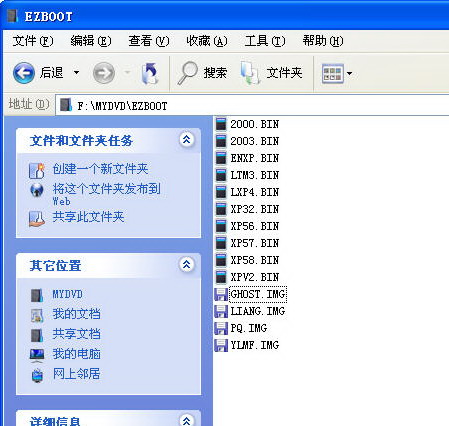Open the 文件(F) menu
Image resolution: width=449 pixels, height=426 pixels.
point(33,41)
